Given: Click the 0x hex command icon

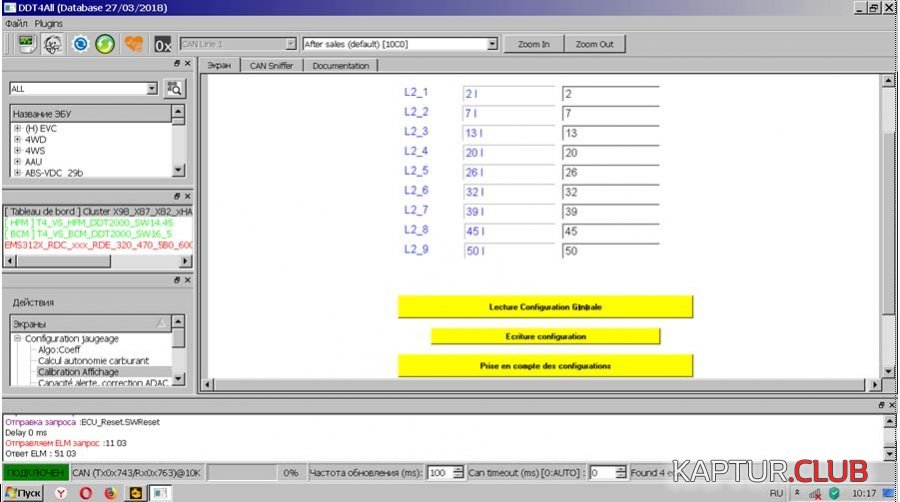Looking at the screenshot, I should pos(163,44).
